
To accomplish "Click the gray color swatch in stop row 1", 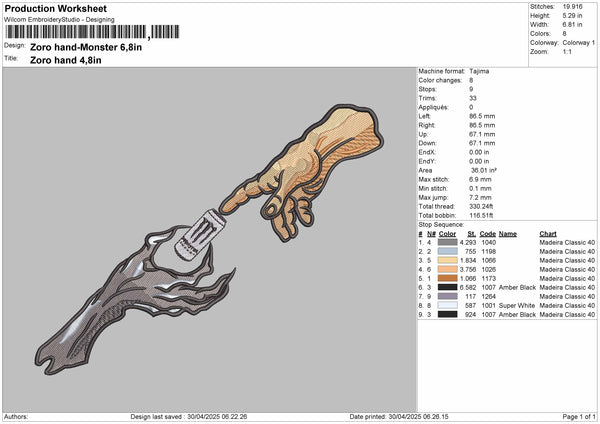I will (x=447, y=243).
